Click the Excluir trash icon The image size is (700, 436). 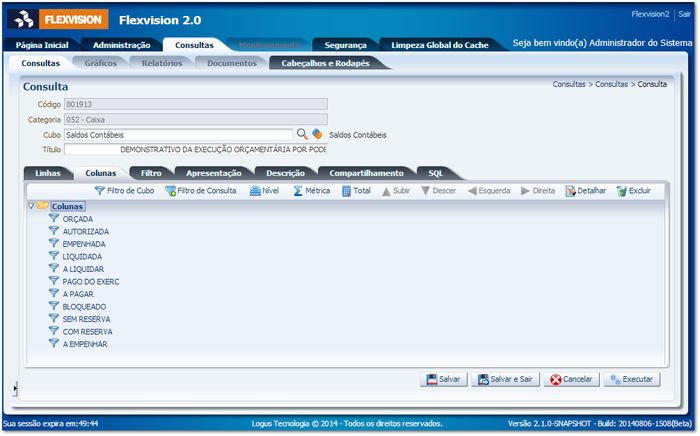tap(621, 190)
